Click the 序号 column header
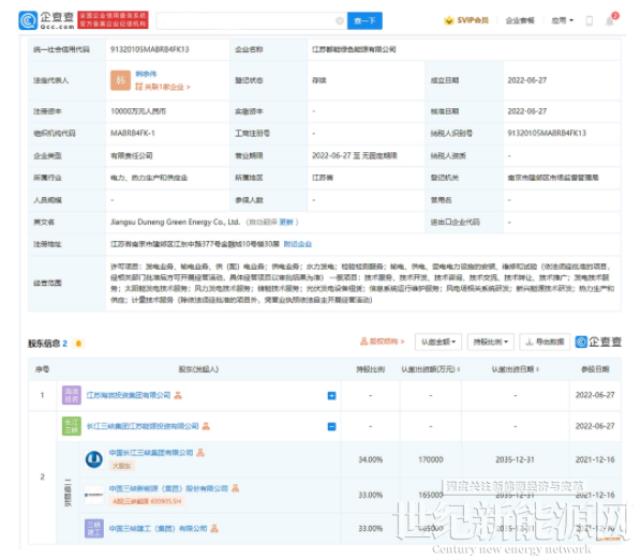Screen dimensions: 640x560 (42, 369)
